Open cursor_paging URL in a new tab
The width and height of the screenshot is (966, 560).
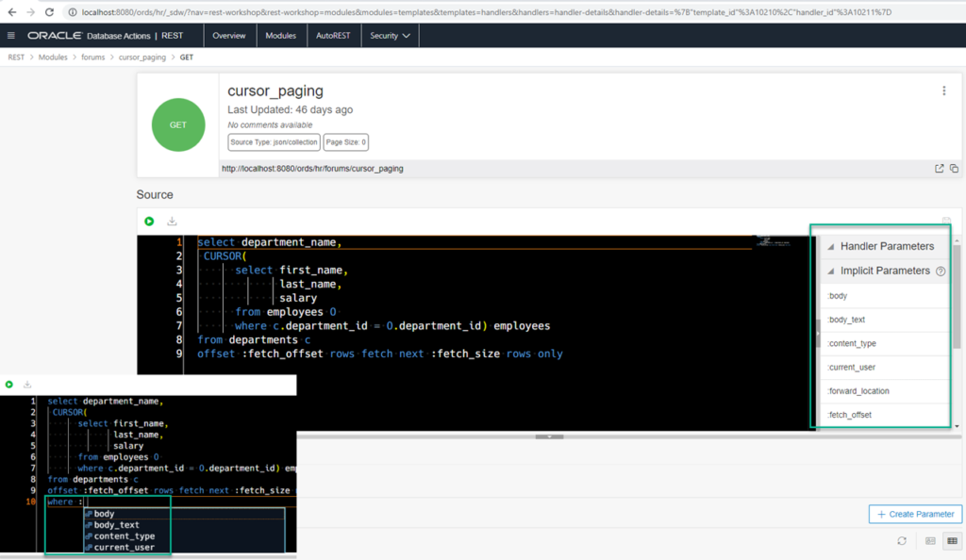coord(939,167)
